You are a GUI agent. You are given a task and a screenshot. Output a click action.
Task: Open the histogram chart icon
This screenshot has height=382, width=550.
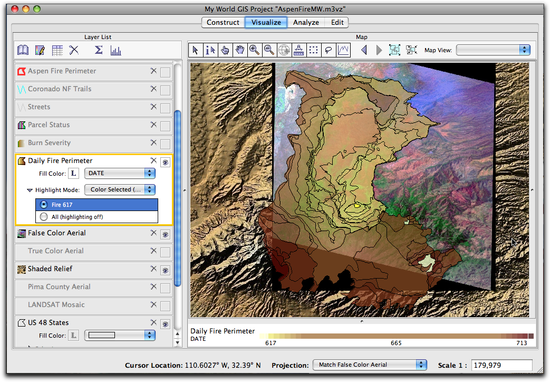click(x=116, y=51)
